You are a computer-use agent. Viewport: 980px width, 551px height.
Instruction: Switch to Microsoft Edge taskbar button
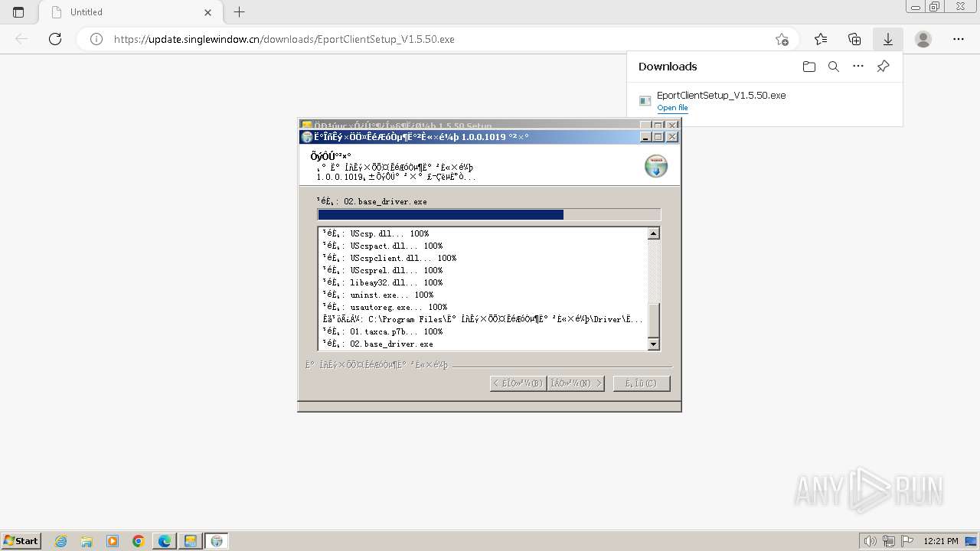pyautogui.click(x=165, y=541)
